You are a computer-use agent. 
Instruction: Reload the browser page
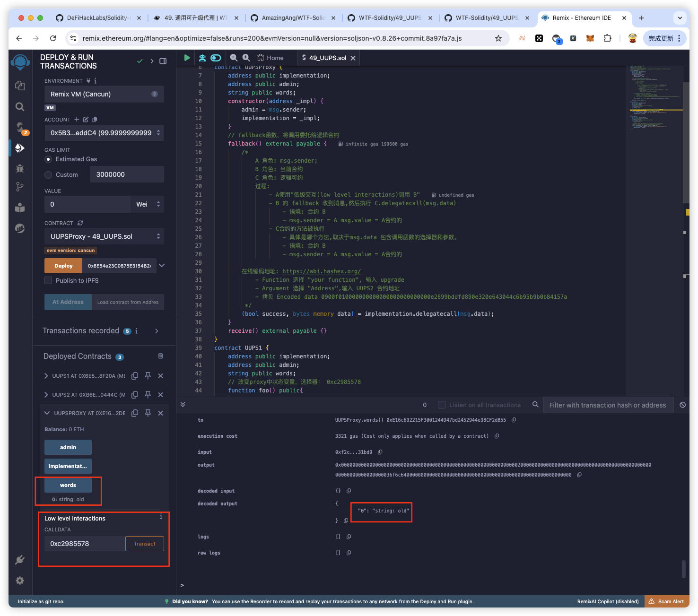click(53, 38)
